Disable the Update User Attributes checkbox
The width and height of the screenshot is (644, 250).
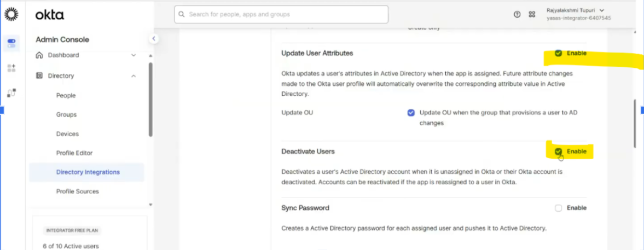pyautogui.click(x=558, y=53)
